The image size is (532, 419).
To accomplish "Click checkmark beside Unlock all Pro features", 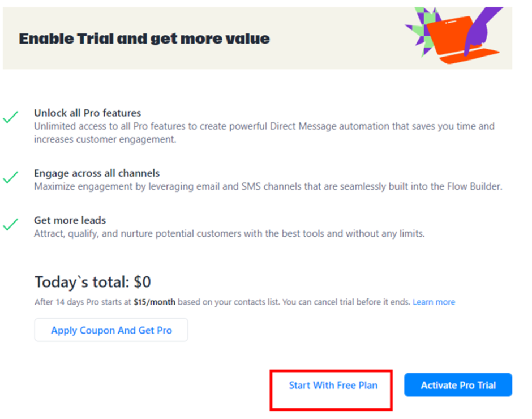I will (x=10, y=118).
